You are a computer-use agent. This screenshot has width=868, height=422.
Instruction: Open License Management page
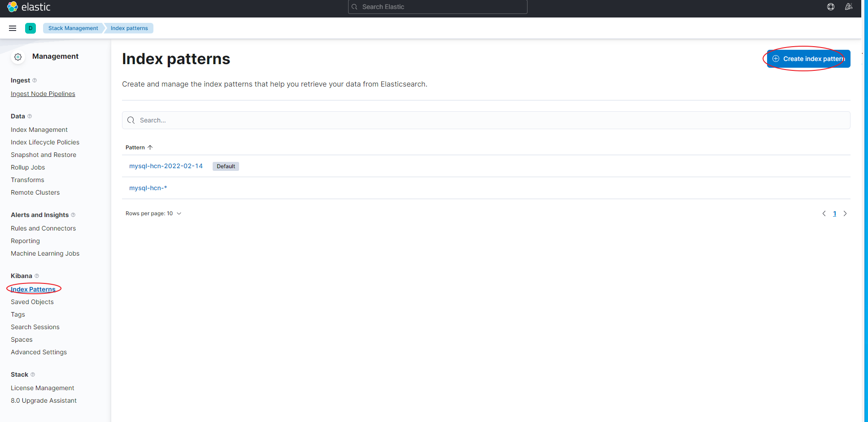pos(43,388)
